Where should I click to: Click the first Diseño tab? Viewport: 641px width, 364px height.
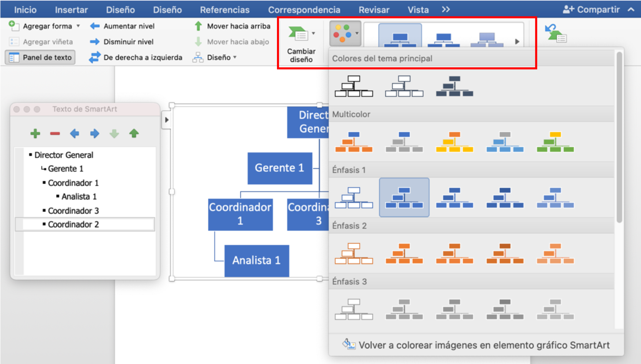point(120,10)
